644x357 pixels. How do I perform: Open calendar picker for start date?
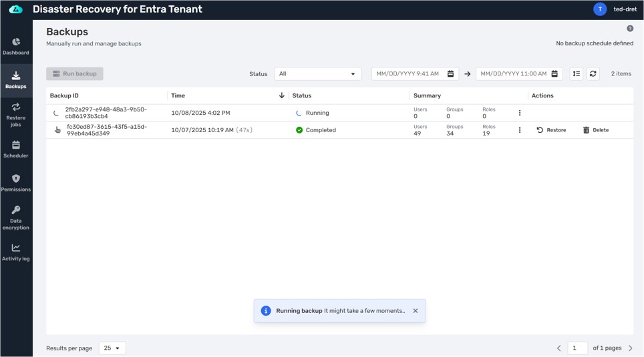(450, 74)
